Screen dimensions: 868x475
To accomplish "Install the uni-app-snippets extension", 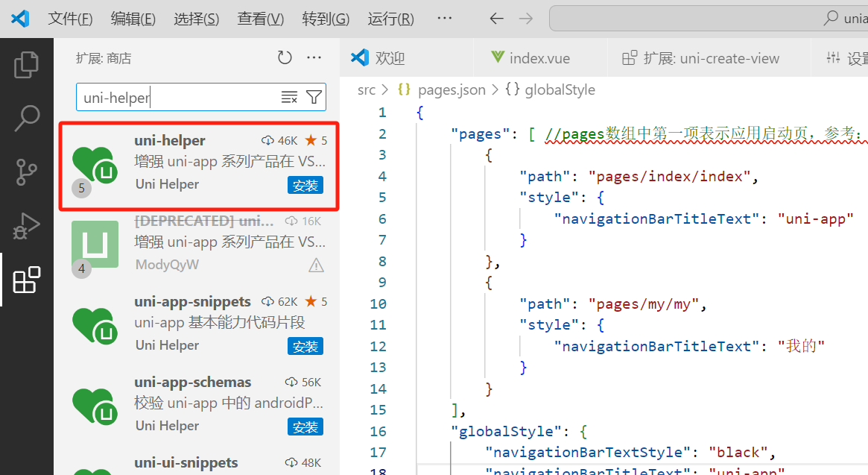I will click(305, 347).
